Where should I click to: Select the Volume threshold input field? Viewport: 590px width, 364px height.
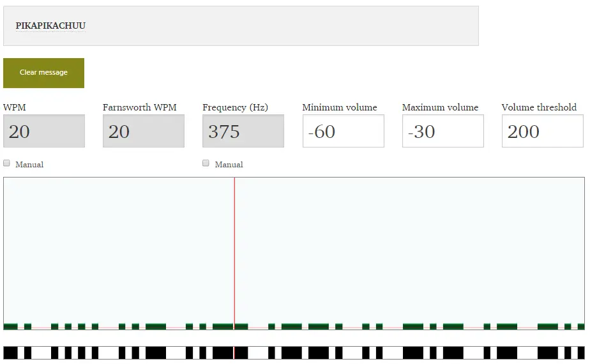tap(542, 132)
